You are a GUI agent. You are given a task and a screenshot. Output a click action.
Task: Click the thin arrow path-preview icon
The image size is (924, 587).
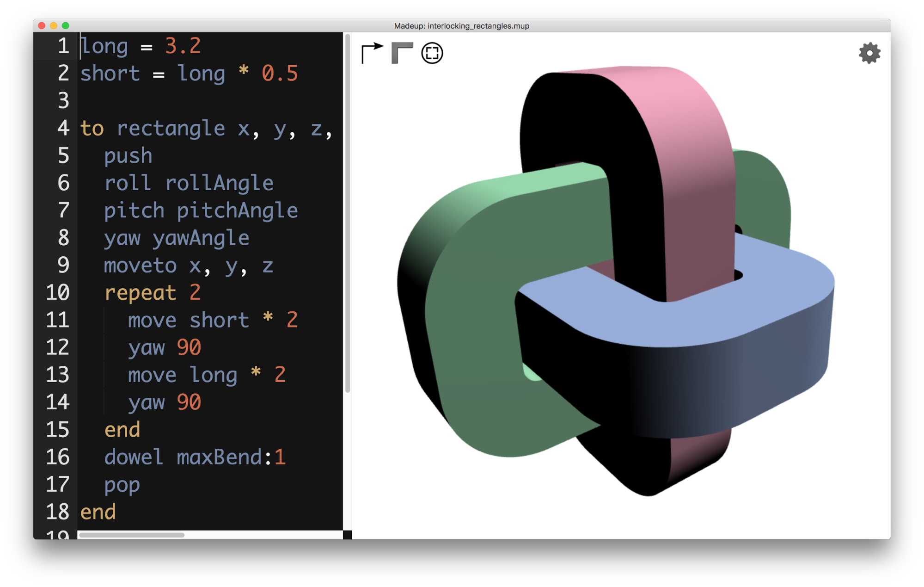click(x=372, y=53)
